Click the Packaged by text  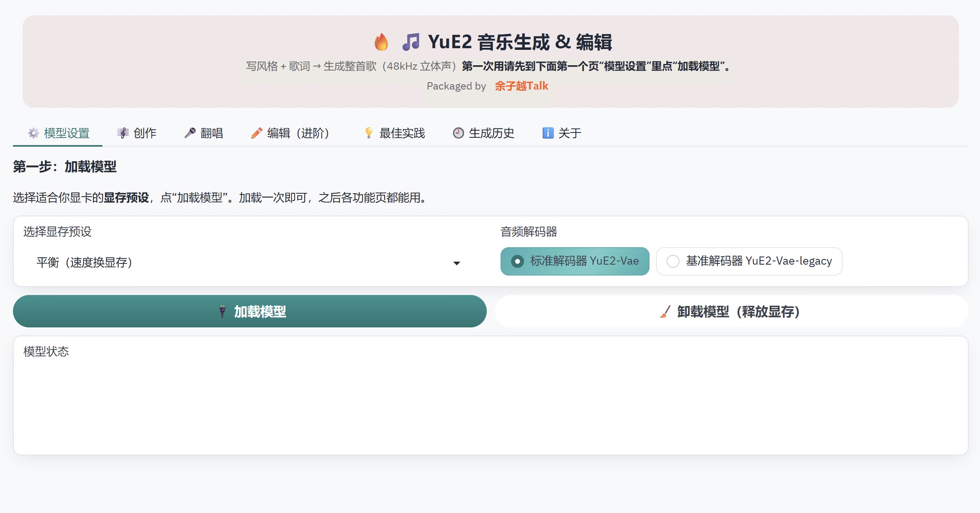click(x=456, y=86)
